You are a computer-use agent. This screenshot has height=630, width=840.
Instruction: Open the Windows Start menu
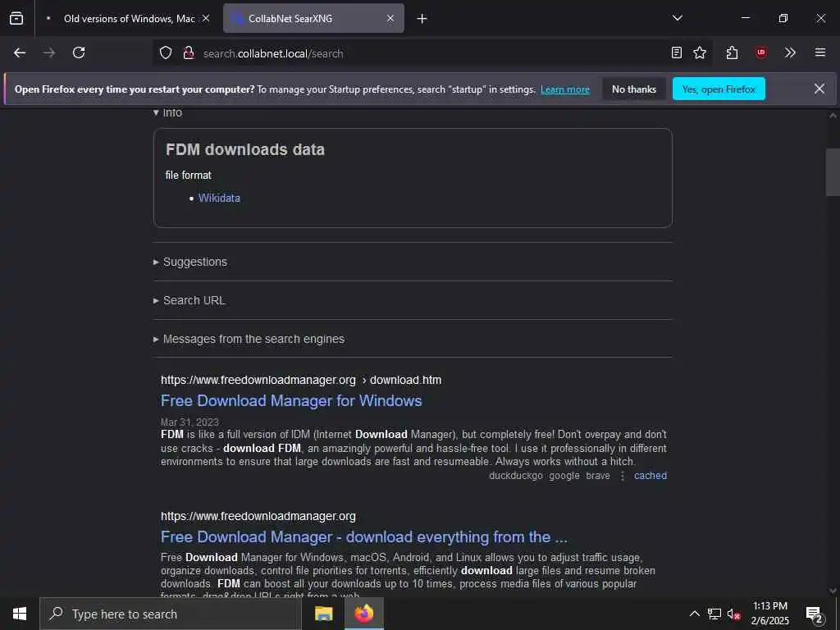coord(20,614)
